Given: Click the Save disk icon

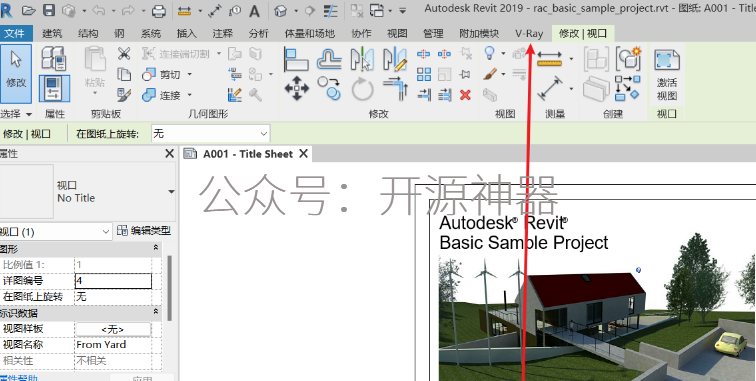Looking at the screenshot, I should click(x=49, y=10).
